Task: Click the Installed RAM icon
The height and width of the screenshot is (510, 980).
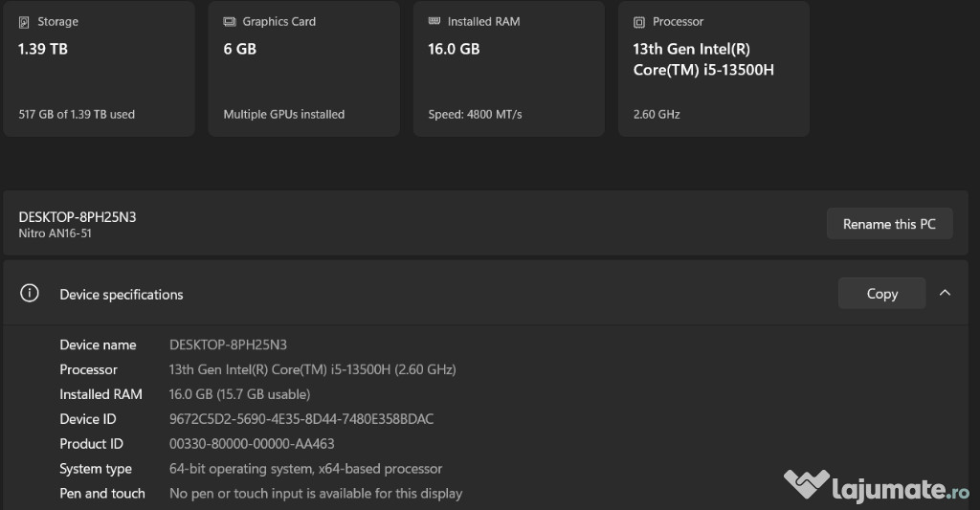Action: tap(434, 21)
